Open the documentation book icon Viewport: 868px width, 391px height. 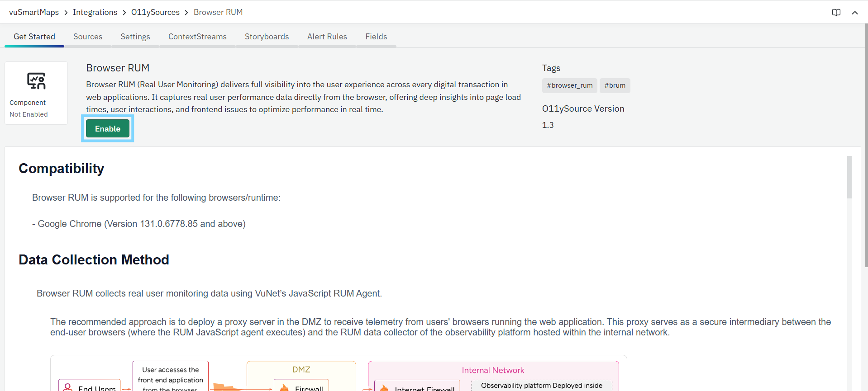point(836,13)
